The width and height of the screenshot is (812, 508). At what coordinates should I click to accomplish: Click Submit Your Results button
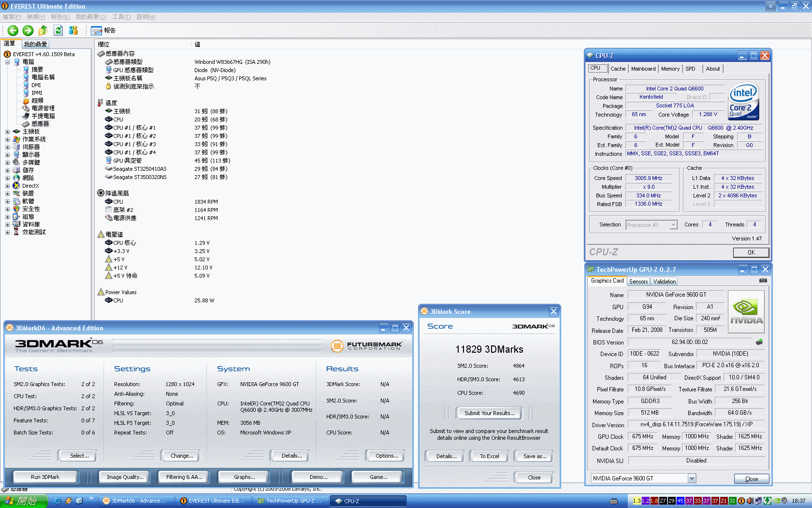tap(489, 413)
